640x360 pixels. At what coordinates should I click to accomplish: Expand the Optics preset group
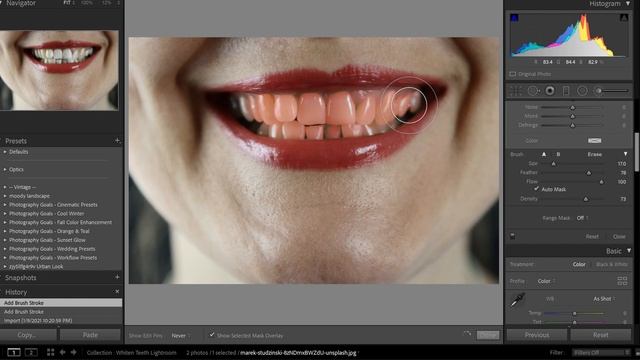click(5, 169)
